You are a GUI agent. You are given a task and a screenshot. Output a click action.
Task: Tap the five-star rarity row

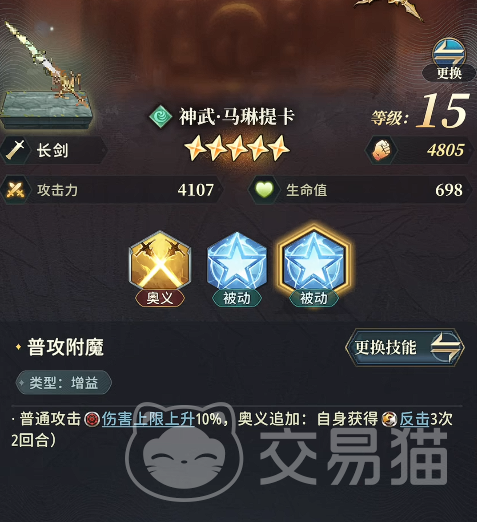click(237, 148)
